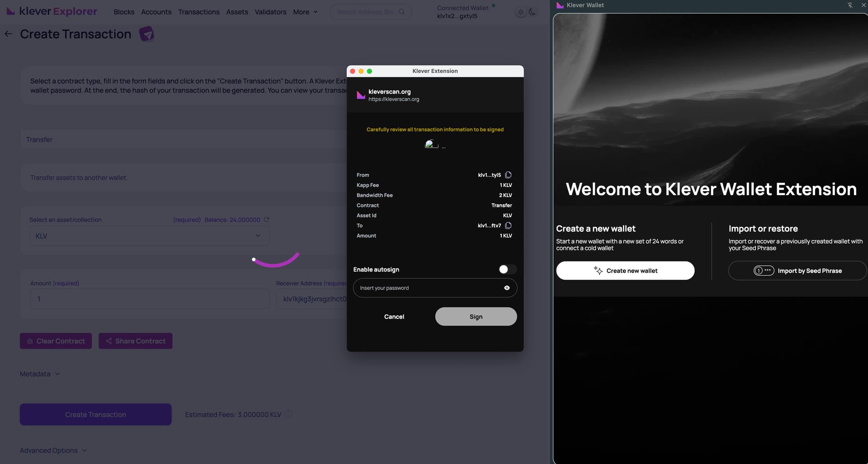Click the Transfer assets to another wallet text
The height and width of the screenshot is (464, 868).
point(79,178)
